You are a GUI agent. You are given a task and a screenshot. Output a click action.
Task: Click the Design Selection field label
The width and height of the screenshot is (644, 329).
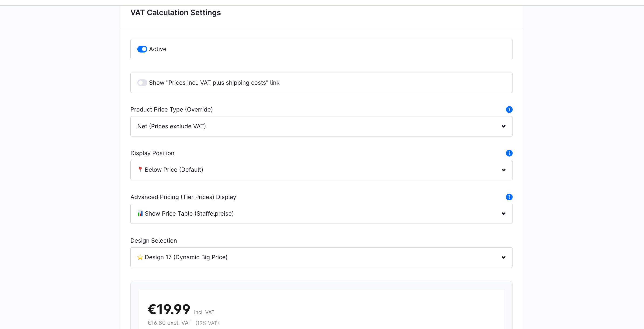coord(153,241)
